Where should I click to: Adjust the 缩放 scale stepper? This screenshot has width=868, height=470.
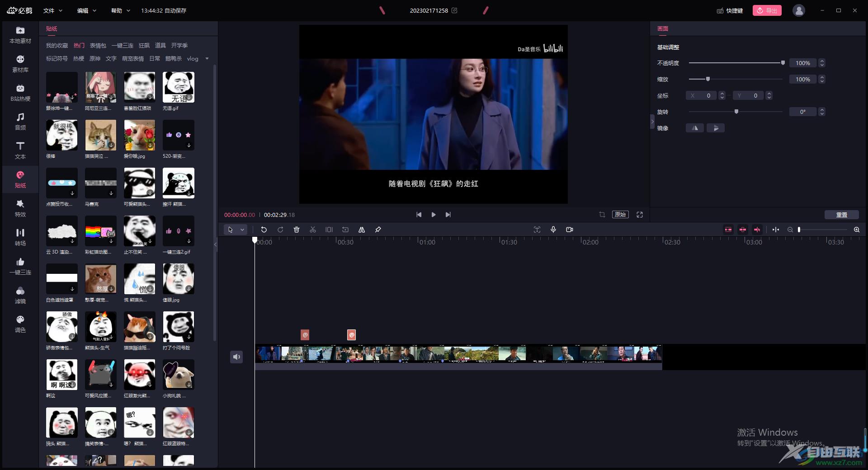pyautogui.click(x=822, y=79)
